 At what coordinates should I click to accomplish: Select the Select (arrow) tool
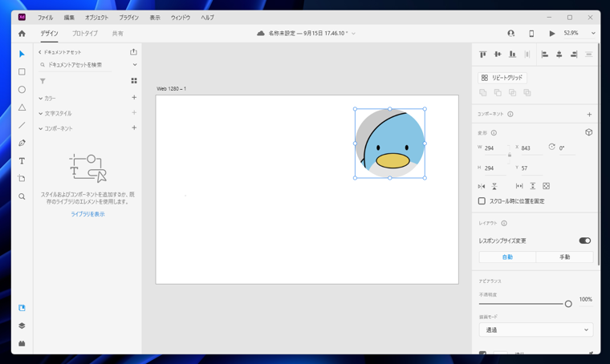click(22, 54)
